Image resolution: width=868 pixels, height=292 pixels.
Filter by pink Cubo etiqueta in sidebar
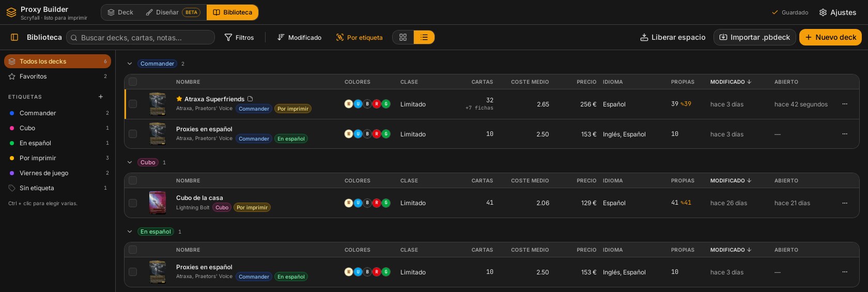tap(57, 128)
